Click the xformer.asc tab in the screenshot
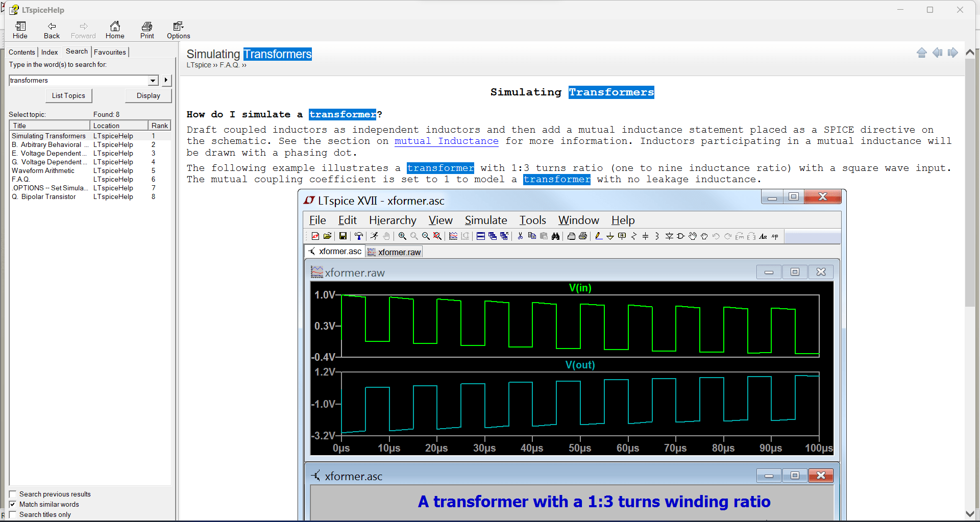Viewport: 980px width, 522px height. [x=335, y=251]
